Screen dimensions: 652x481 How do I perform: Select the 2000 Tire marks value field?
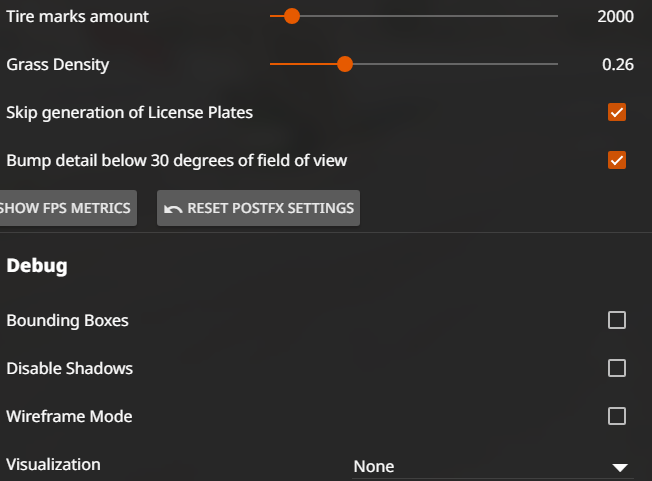tap(615, 17)
